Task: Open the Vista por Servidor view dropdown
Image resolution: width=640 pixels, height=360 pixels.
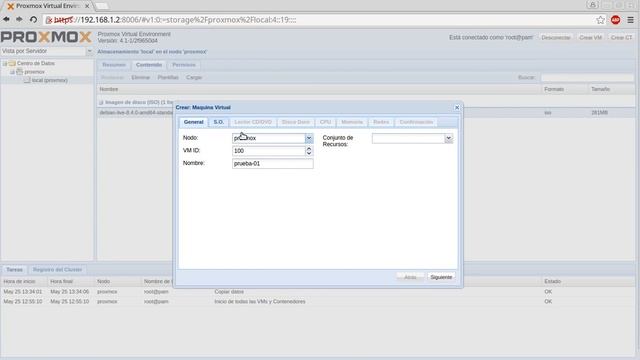Action: click(89, 51)
